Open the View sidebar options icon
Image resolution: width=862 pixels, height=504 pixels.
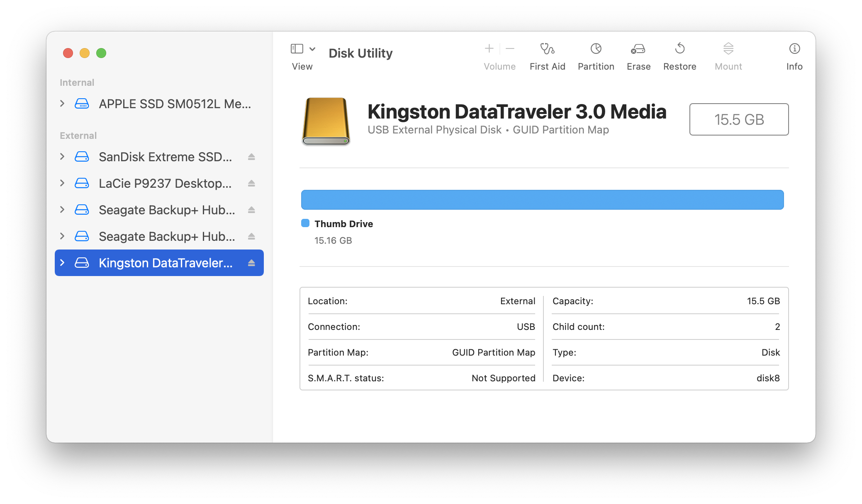pyautogui.click(x=297, y=49)
